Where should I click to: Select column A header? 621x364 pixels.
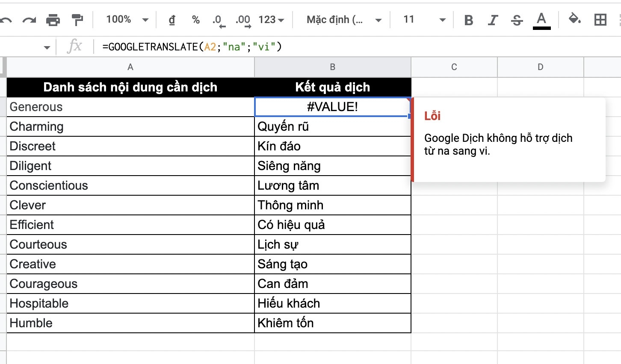[130, 67]
